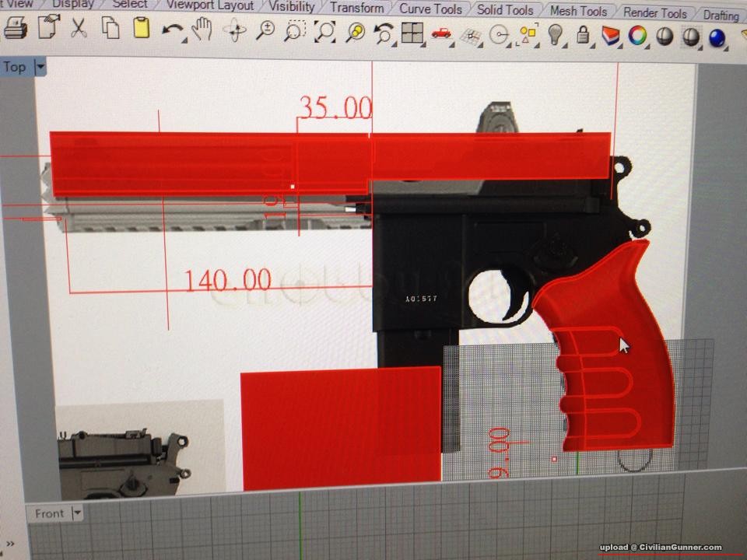Click the Zoom Extents icon

coord(325,32)
